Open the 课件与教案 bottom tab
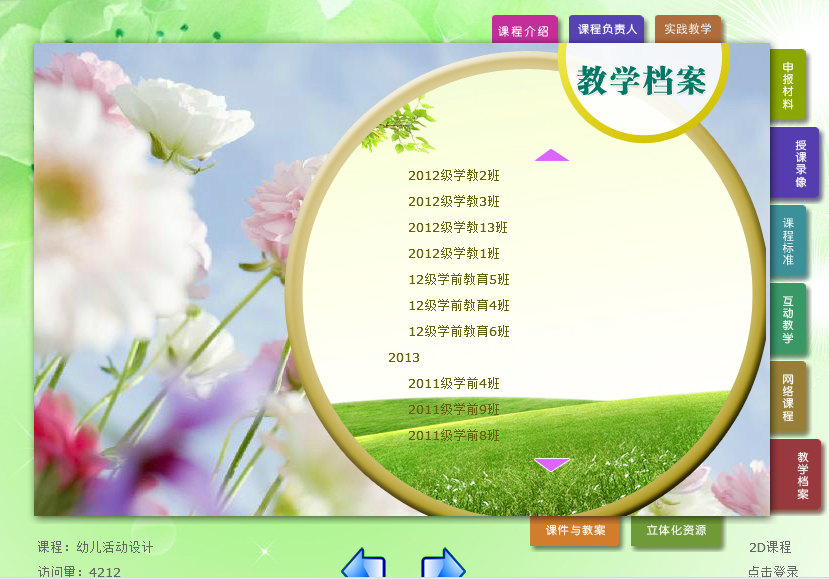This screenshot has height=579, width=829. [x=575, y=530]
